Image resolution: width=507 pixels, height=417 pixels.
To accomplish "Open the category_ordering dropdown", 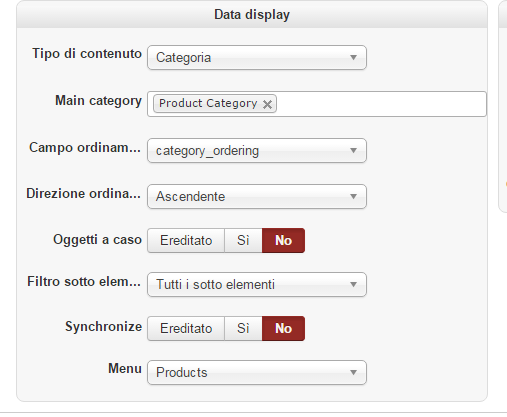I will [x=257, y=151].
